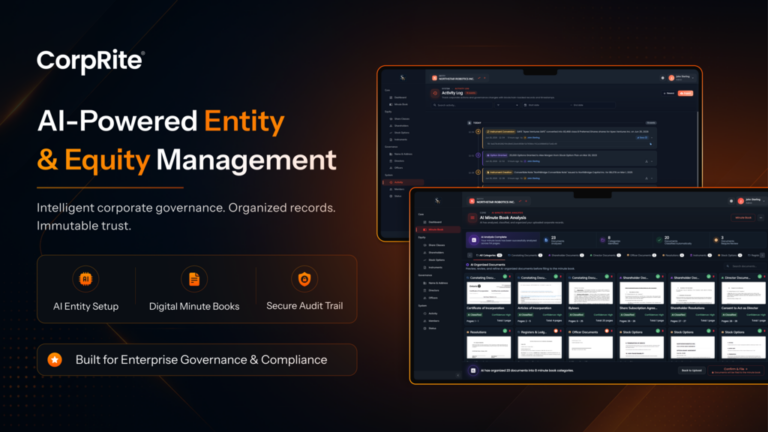Image resolution: width=768 pixels, height=432 pixels.
Task: Open Shareholders in the Minute Book Analysis window sidebar
Action: 433,252
